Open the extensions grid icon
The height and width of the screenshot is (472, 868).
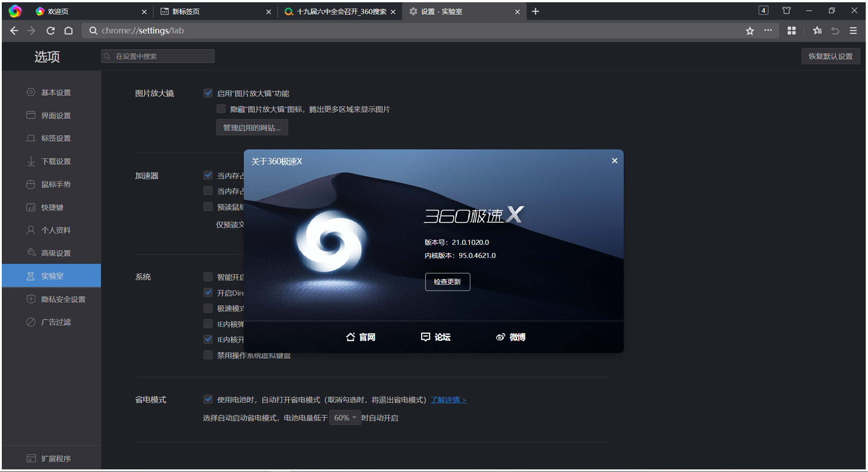792,31
